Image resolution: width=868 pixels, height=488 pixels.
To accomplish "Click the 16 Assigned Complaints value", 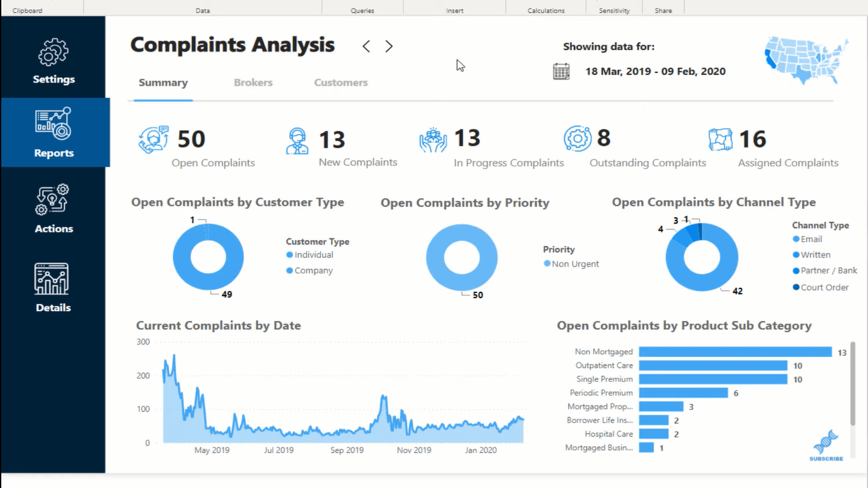I will click(x=752, y=139).
